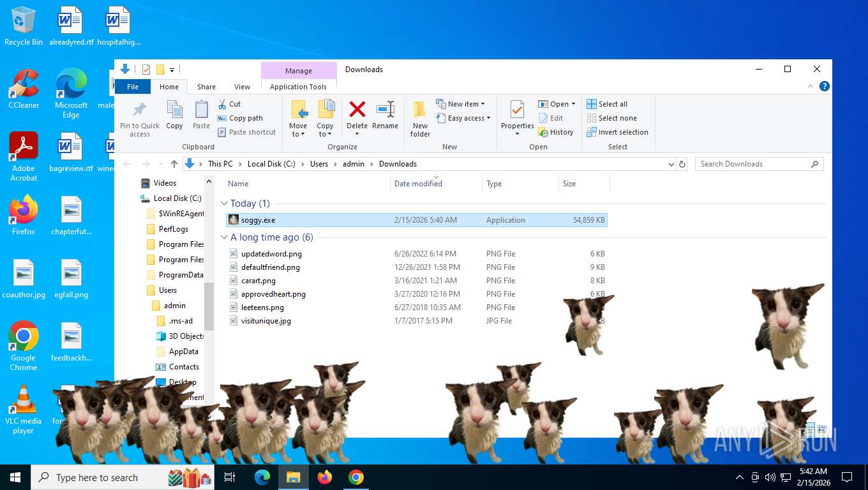Open Windows Start button

(15, 477)
